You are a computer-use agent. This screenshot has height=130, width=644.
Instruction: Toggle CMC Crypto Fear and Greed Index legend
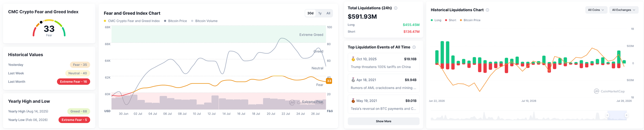132,21
